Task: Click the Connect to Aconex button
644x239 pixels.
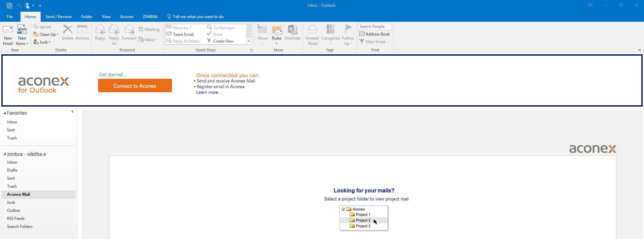Action: pyautogui.click(x=135, y=85)
